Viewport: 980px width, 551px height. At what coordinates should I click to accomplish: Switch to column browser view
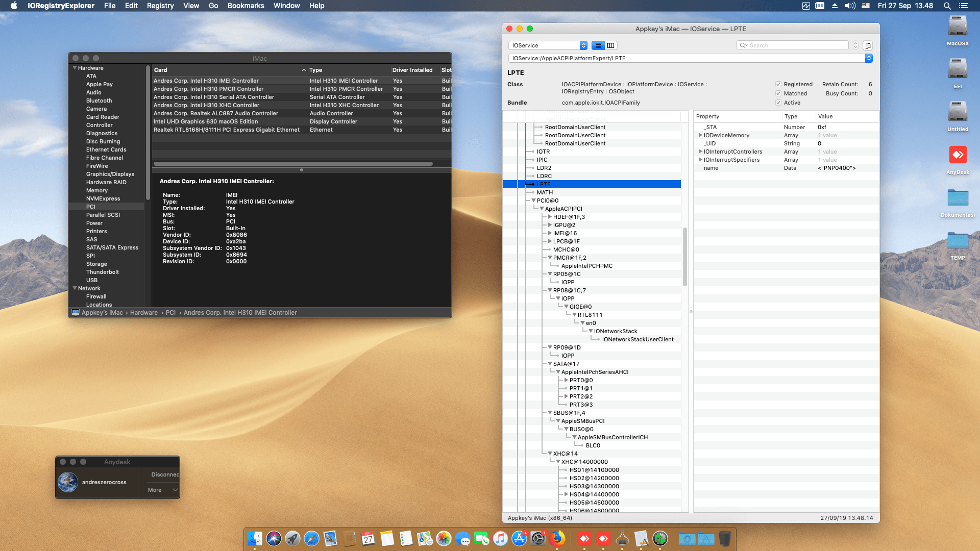click(611, 45)
